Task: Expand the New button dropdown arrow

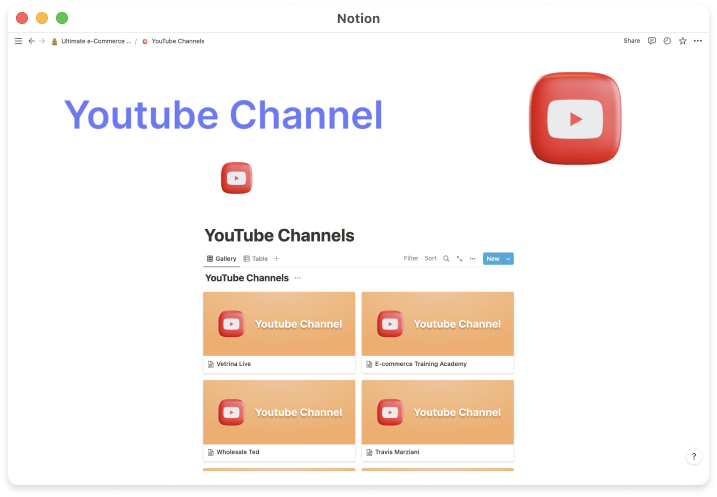Action: point(508,259)
